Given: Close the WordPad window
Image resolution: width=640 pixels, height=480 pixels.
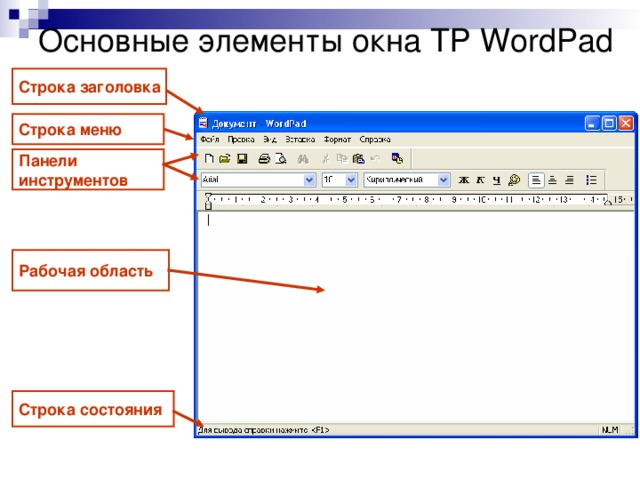Looking at the screenshot, I should 626,123.
